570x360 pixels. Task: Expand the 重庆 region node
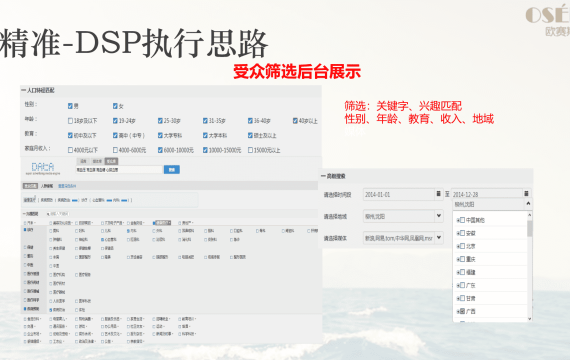point(458,259)
